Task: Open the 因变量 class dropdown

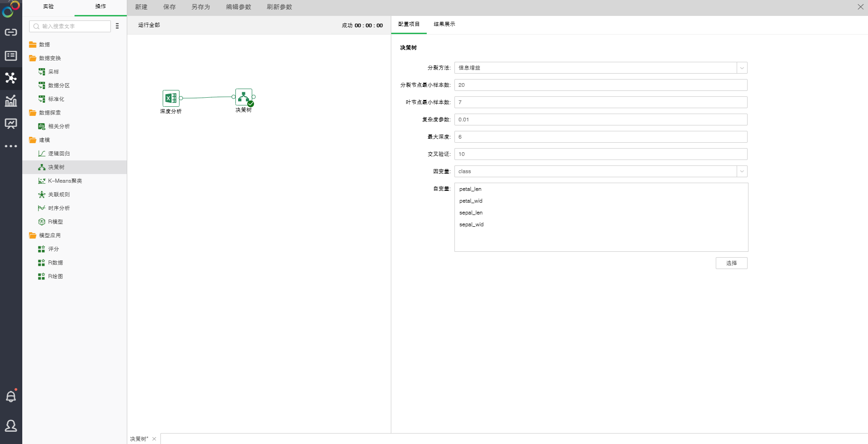Action: 742,171
